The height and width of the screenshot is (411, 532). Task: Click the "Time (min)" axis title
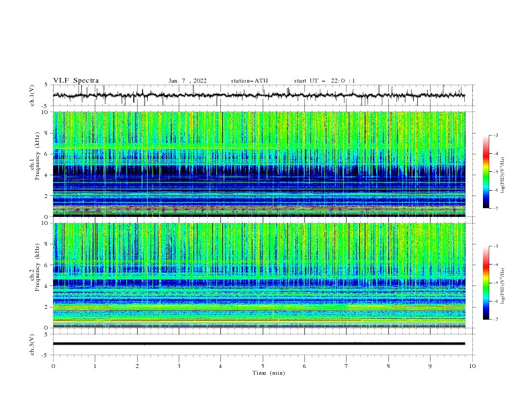(x=269, y=373)
